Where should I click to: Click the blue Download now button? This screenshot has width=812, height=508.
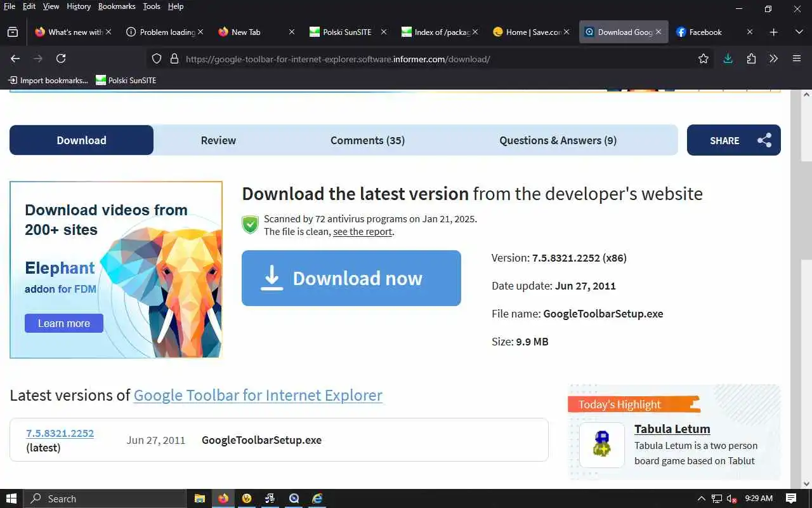pos(351,278)
